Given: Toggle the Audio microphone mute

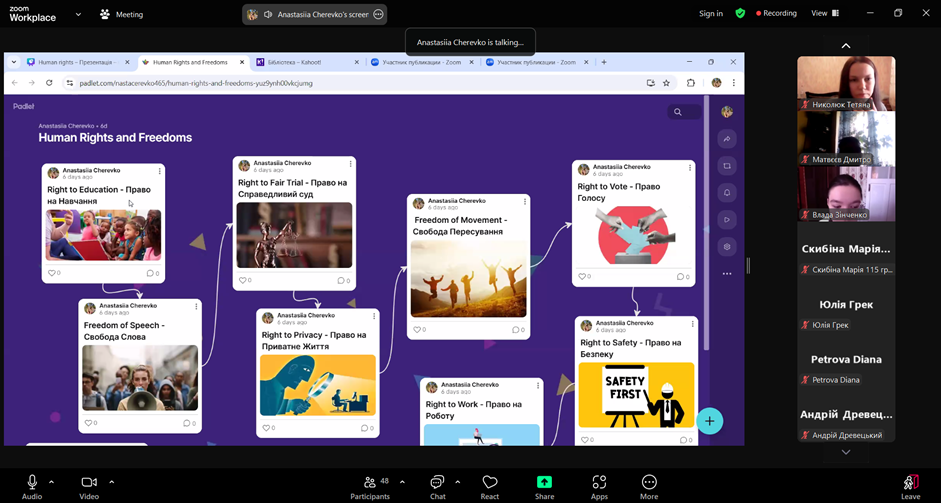Looking at the screenshot, I should (32, 483).
